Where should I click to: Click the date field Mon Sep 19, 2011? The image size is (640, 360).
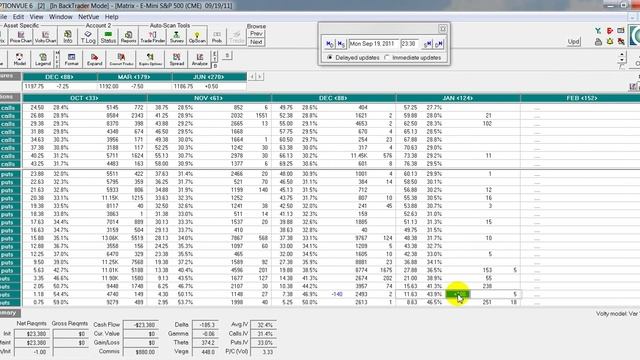pos(373,44)
